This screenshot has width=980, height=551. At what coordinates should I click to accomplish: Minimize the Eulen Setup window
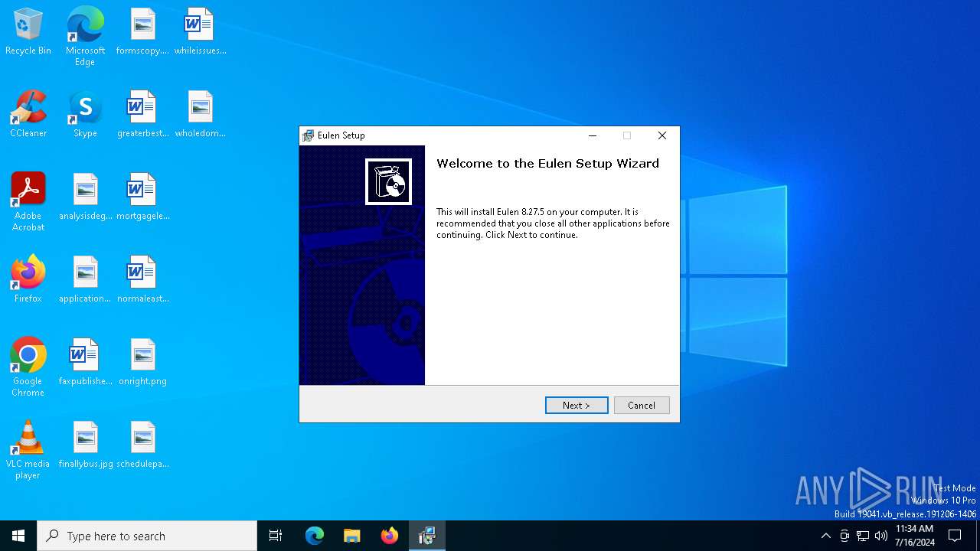click(592, 135)
